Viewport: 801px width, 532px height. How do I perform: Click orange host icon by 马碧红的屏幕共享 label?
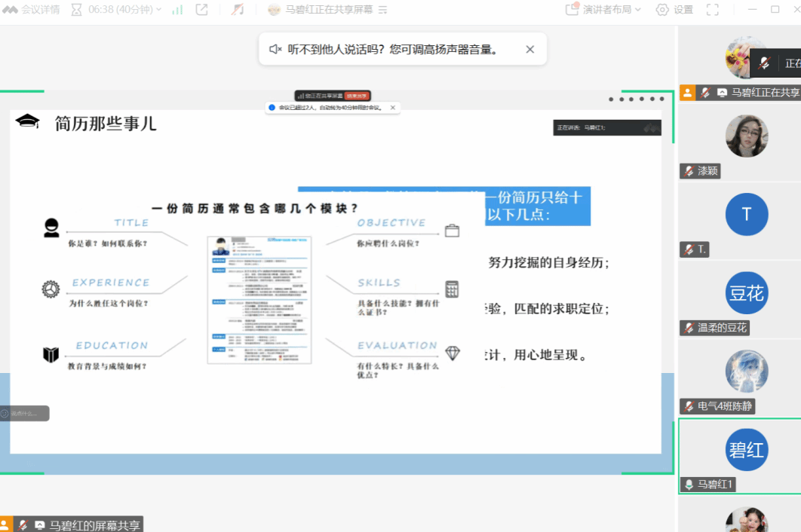click(6, 525)
